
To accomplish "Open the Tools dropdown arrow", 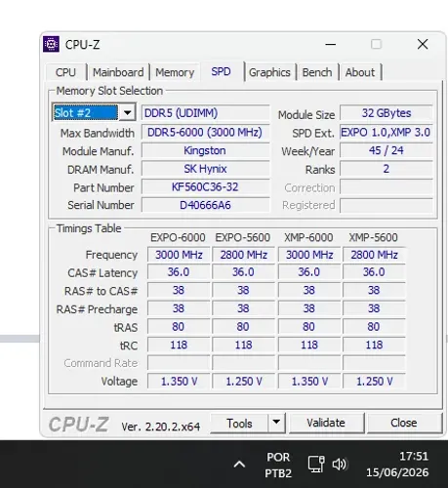I will [276, 423].
